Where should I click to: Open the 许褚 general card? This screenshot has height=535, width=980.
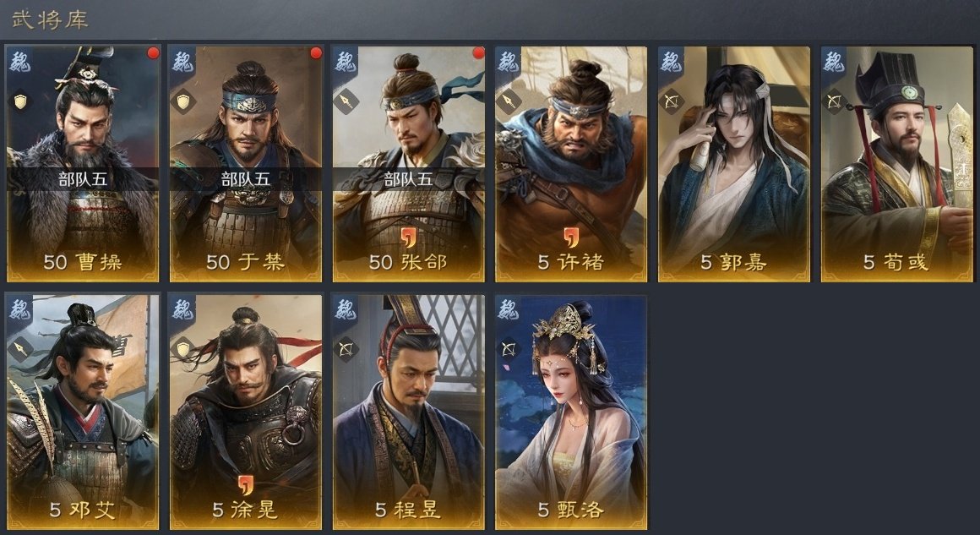[570, 164]
